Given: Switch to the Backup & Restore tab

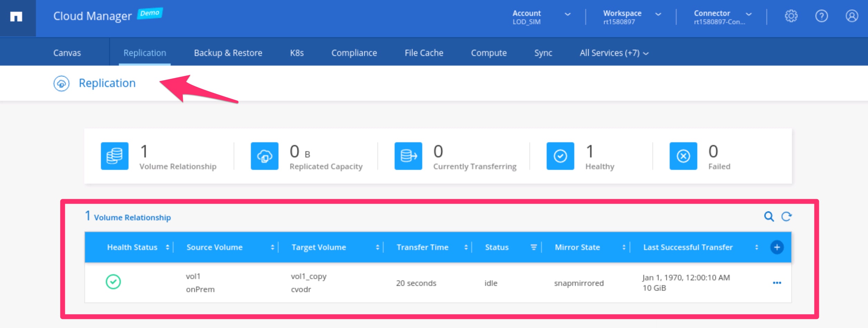Looking at the screenshot, I should pos(228,53).
